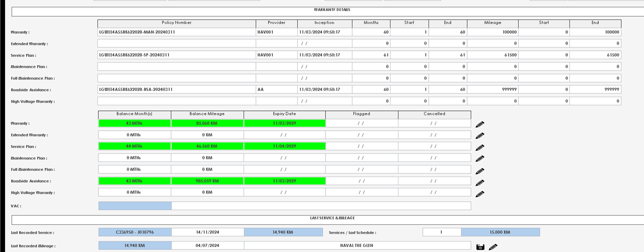644x252 pixels.
Task: Click the blue VAC code box
Action: [x=135, y=206]
